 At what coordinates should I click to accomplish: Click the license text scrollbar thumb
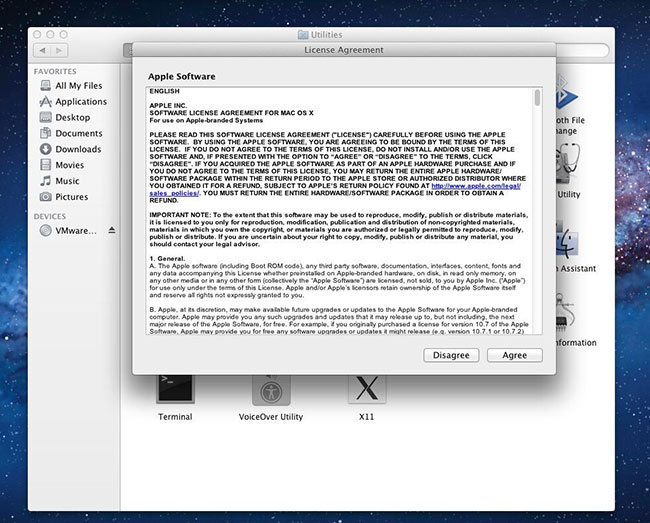pos(537,98)
